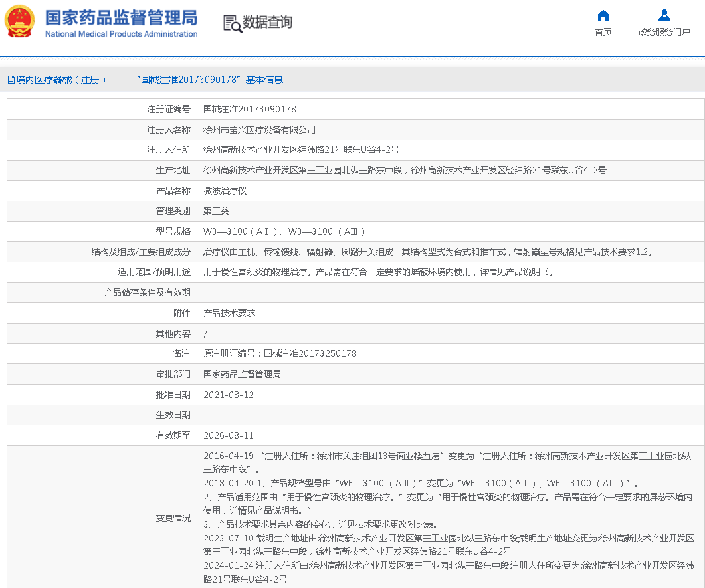The width and height of the screenshot is (705, 588).
Task: Select the 2023-07-10 change record line
Action: coord(449,545)
